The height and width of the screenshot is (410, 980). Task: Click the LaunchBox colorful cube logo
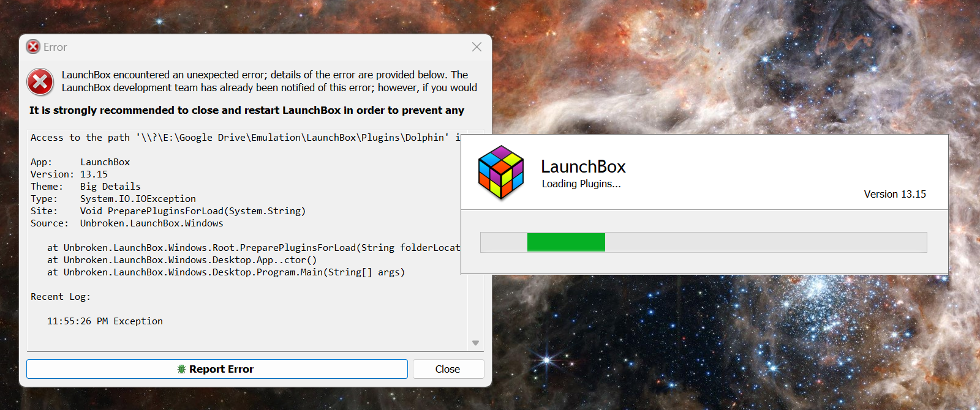[x=501, y=173]
